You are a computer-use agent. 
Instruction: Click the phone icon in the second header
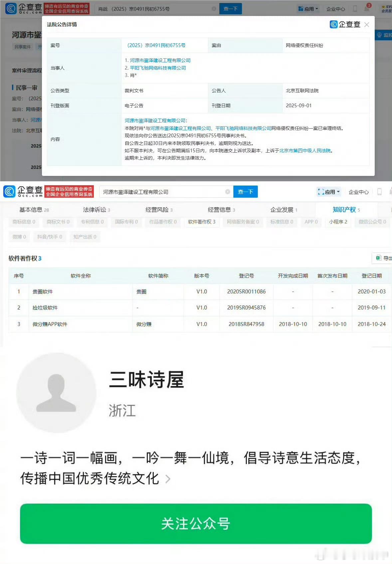(379, 192)
